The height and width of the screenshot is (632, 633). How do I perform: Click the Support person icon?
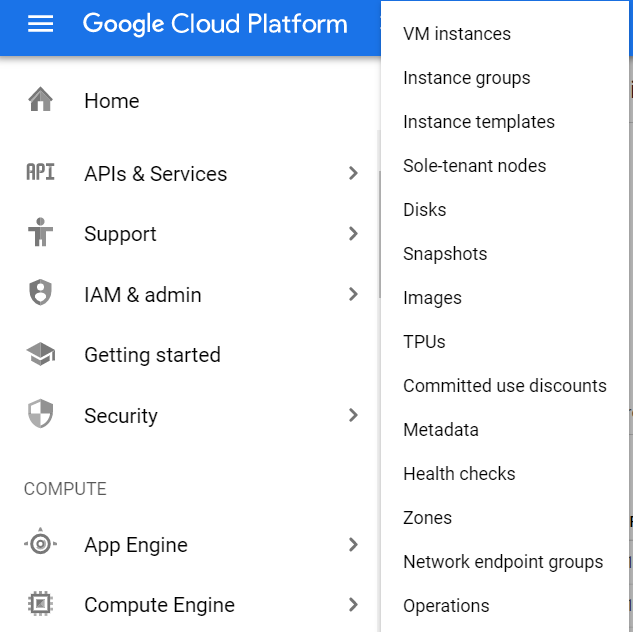pos(40,233)
